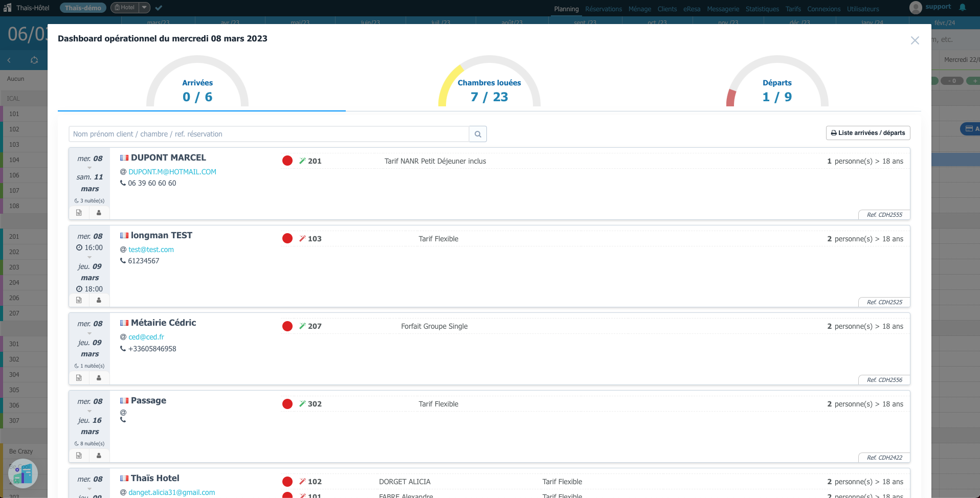Click the magic wand icon beside room 302
980x498 pixels.
click(x=302, y=404)
